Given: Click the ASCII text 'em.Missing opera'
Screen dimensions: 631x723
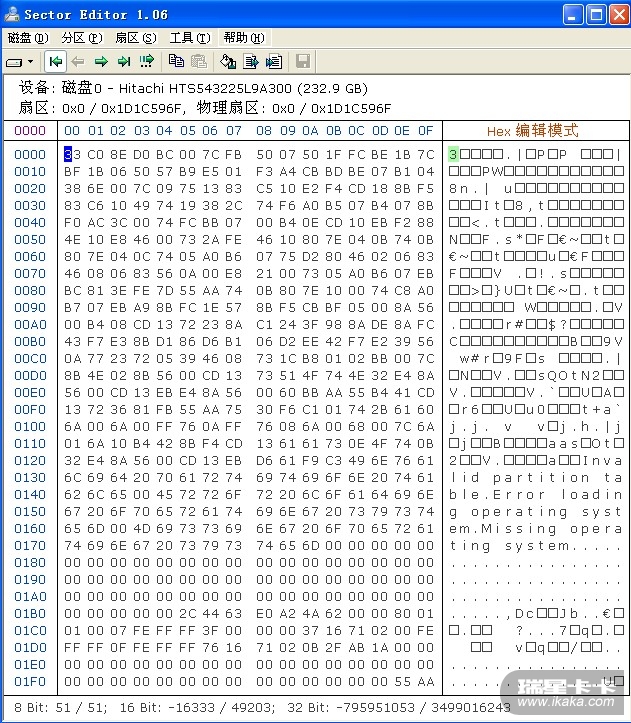Looking at the screenshot, I should (x=536, y=529).
